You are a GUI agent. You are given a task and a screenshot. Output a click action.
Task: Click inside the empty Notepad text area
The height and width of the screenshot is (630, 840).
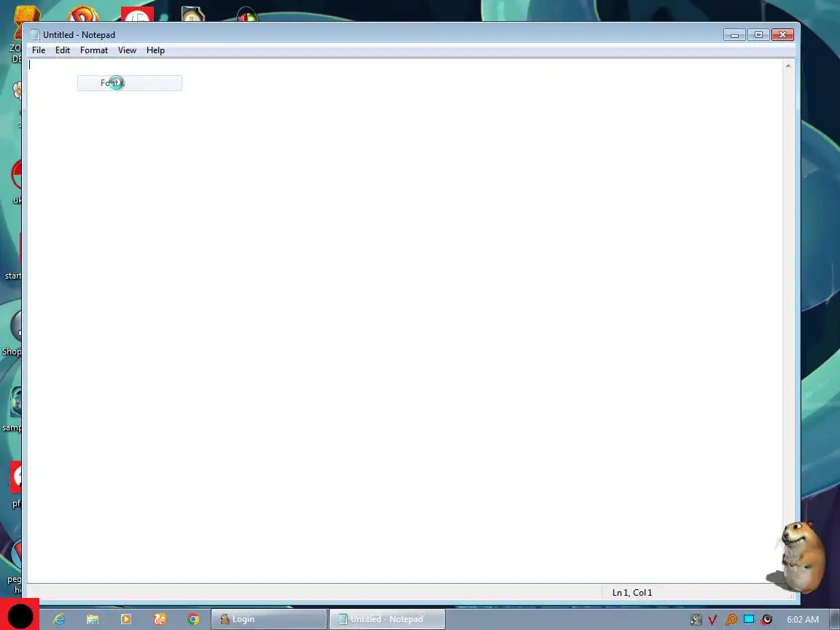click(x=405, y=322)
